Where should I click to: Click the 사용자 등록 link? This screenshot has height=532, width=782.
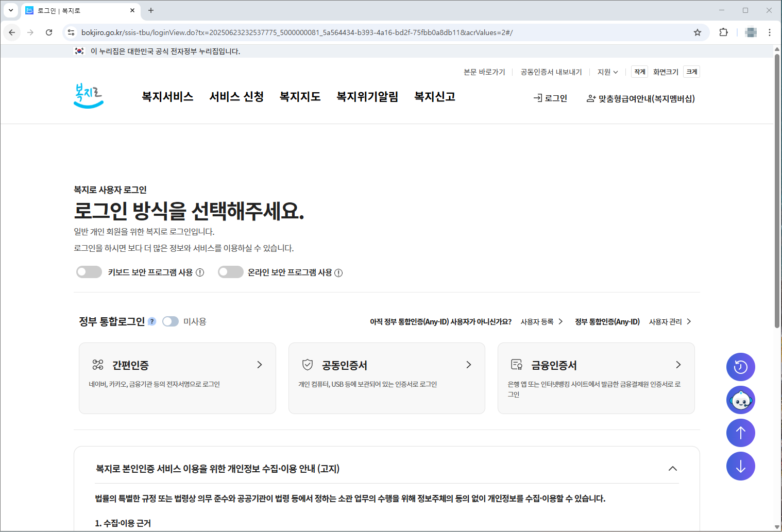pyautogui.click(x=541, y=321)
